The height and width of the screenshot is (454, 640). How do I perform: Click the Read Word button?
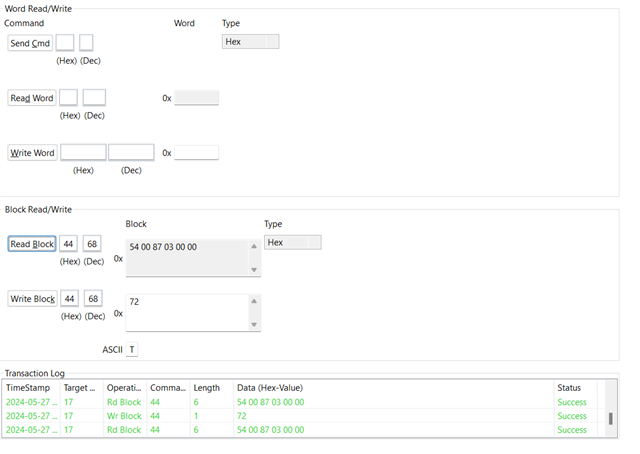point(32,98)
